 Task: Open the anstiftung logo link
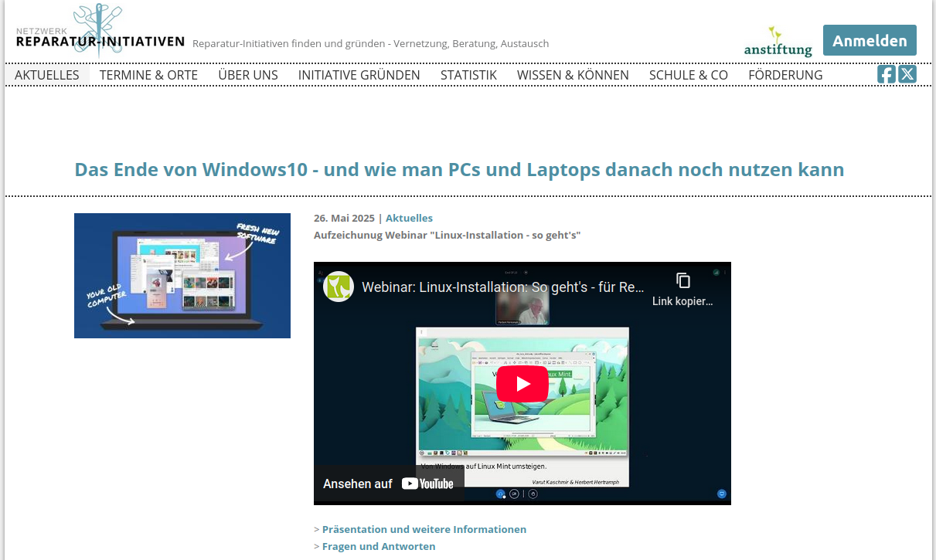pyautogui.click(x=778, y=41)
